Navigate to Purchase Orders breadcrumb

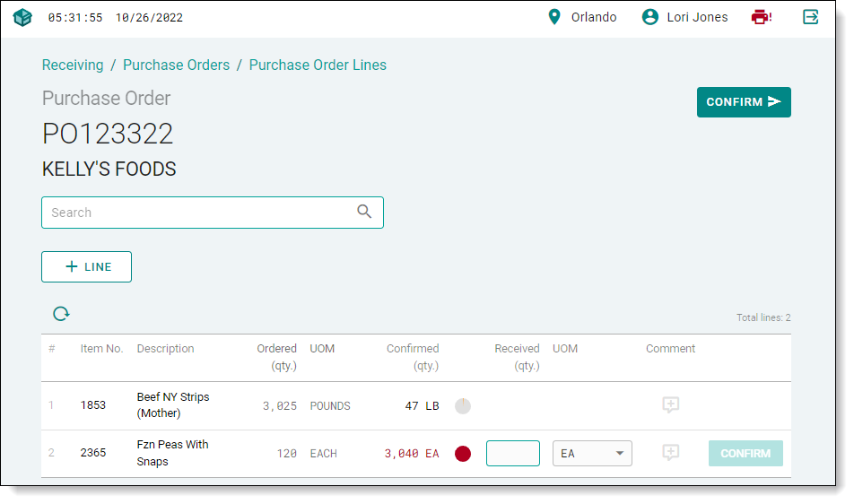pyautogui.click(x=176, y=65)
